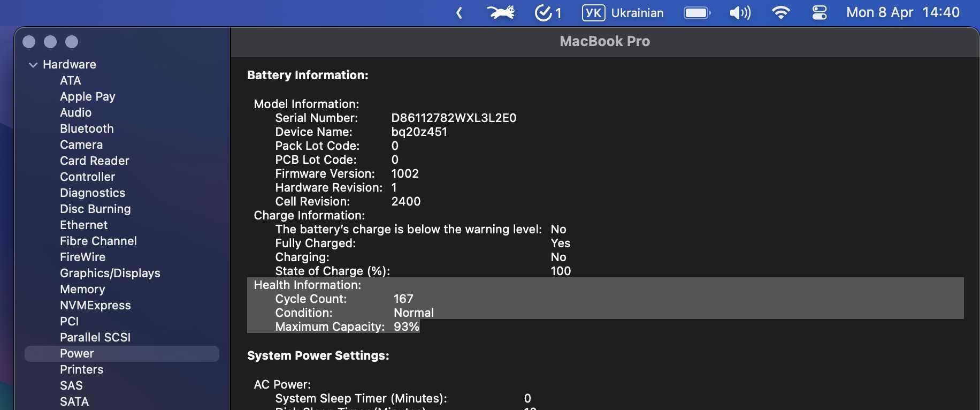Open the Memory entry
Viewport: 980px width, 410px height.
click(x=82, y=289)
